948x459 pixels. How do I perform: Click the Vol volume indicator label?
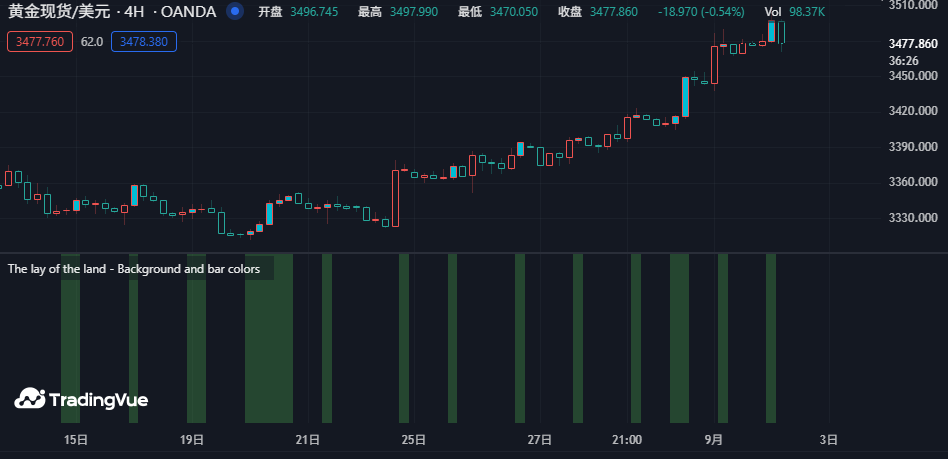[x=772, y=12]
